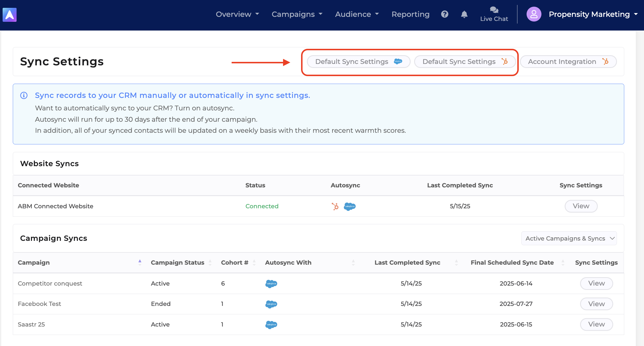
Task: Click the Facebook Test campaign name
Action: [x=40, y=304]
